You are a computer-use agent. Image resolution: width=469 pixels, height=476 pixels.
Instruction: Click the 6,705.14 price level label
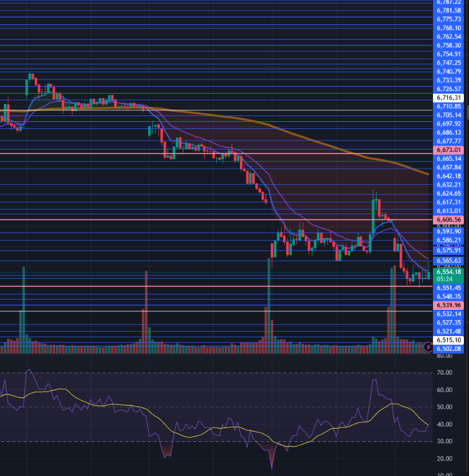[x=448, y=115]
